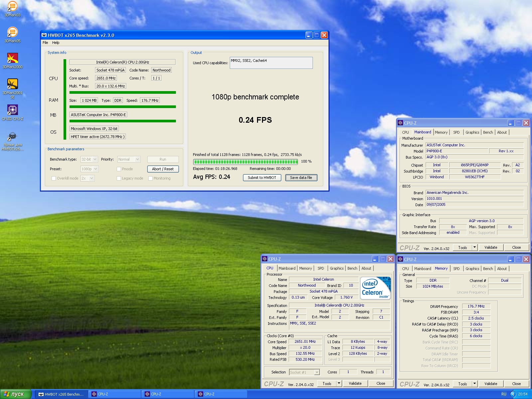Image resolution: width=532 pixels, height=399 pixels.
Task: Switch to SPD tab in Mainboard window
Action: point(457,132)
